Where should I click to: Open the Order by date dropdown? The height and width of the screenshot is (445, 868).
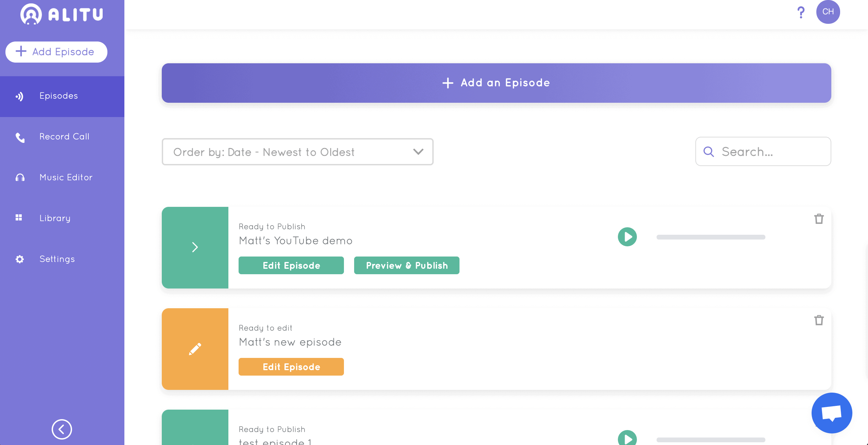(298, 152)
